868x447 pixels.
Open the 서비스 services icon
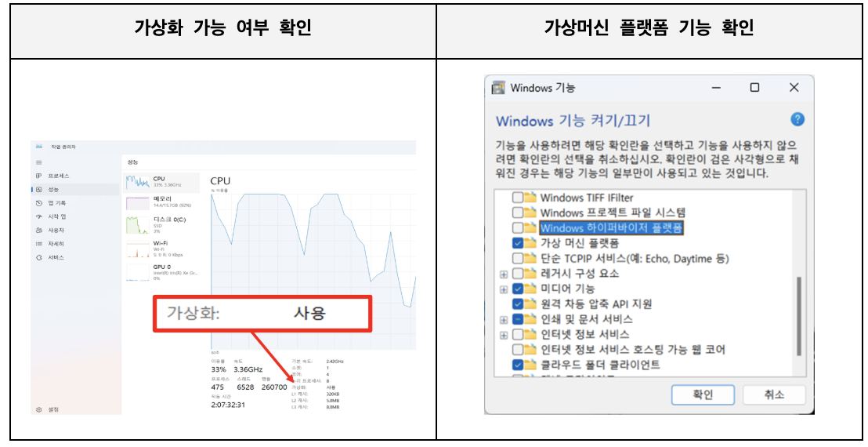tap(38, 257)
